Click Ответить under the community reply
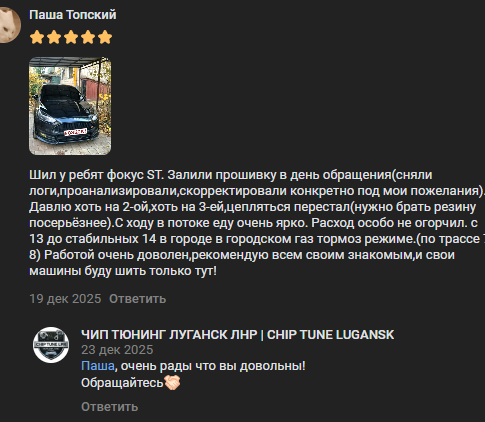This screenshot has width=485, height=422. pos(109,407)
